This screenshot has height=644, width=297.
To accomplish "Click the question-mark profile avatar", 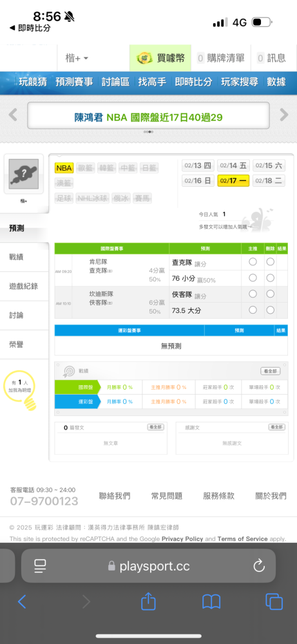I will pos(24,174).
